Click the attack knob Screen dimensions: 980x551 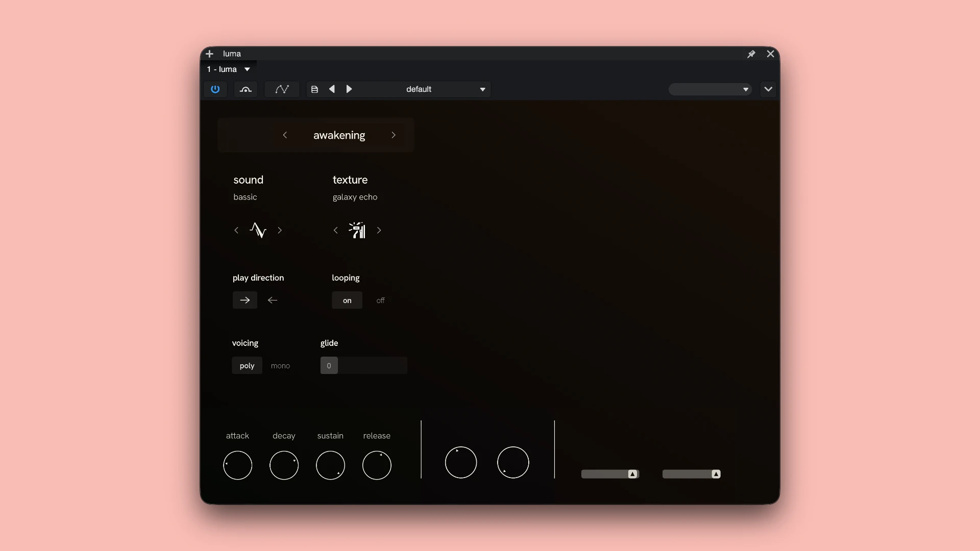238,465
